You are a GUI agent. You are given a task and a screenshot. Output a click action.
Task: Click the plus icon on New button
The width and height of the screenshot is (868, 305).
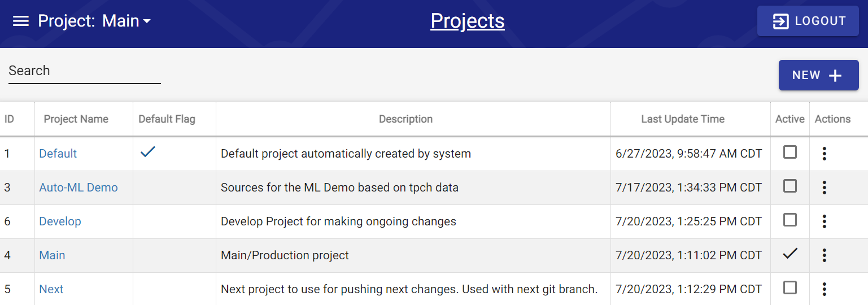point(835,76)
